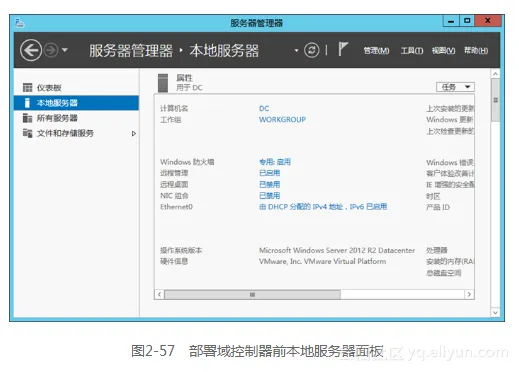Viewport: 519px width, 372px height.
Task: Click the forward navigation arrow
Action: click(x=51, y=51)
